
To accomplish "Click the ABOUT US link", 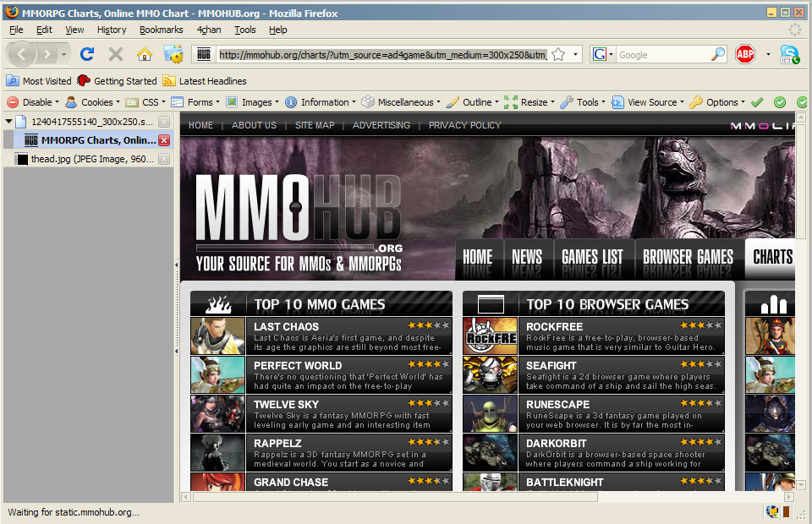I will tap(254, 125).
